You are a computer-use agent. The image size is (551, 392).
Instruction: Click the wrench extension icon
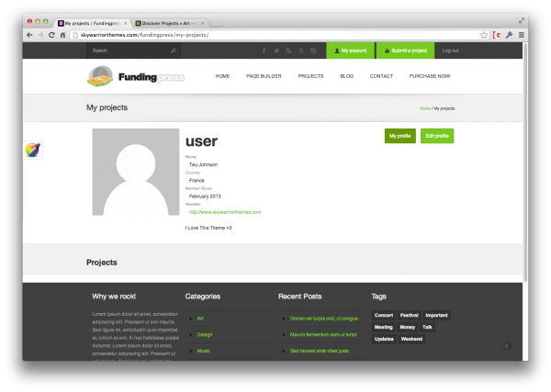(x=509, y=35)
